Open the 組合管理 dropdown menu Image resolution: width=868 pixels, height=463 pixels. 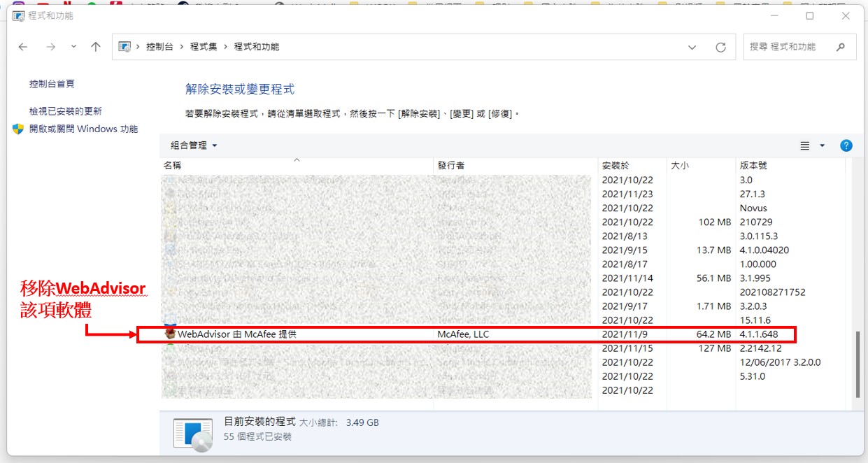pyautogui.click(x=194, y=145)
